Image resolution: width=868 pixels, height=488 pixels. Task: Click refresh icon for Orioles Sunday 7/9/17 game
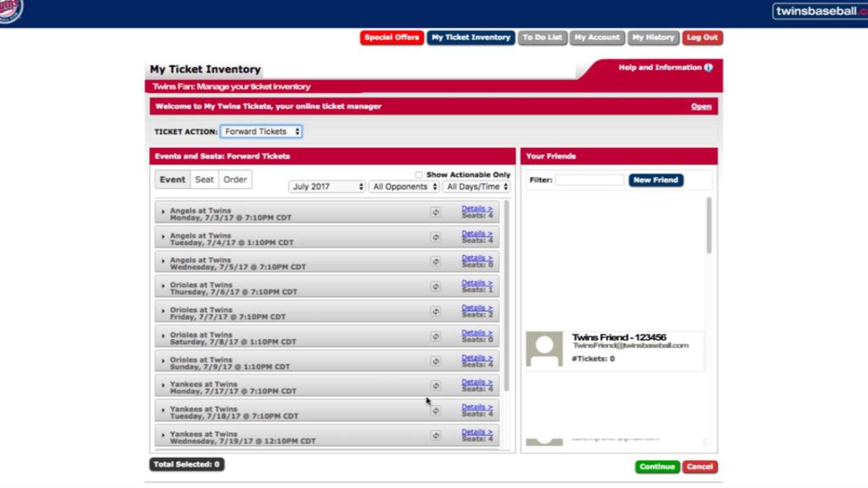point(435,361)
